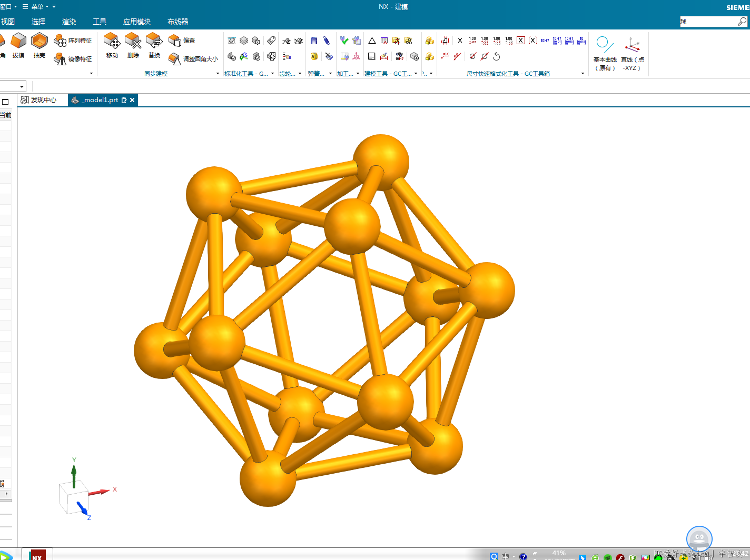The width and height of the screenshot is (750, 560).
Task: Expand the 标准化工具 group dropdown
Action: (x=273, y=74)
